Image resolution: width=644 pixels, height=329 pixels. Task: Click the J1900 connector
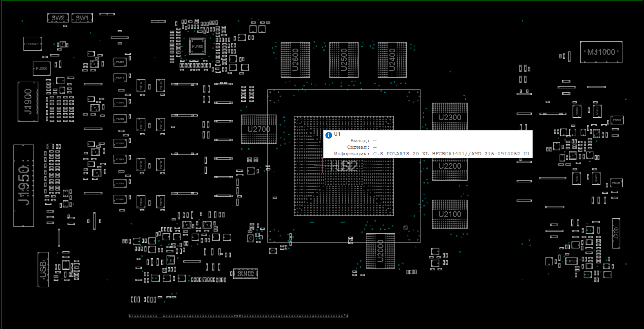pos(28,101)
